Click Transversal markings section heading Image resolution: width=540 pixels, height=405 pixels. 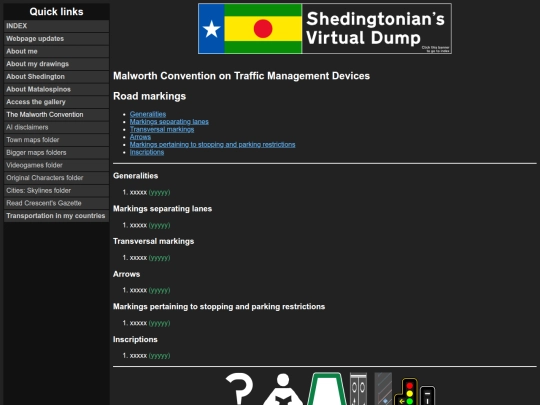click(x=153, y=241)
